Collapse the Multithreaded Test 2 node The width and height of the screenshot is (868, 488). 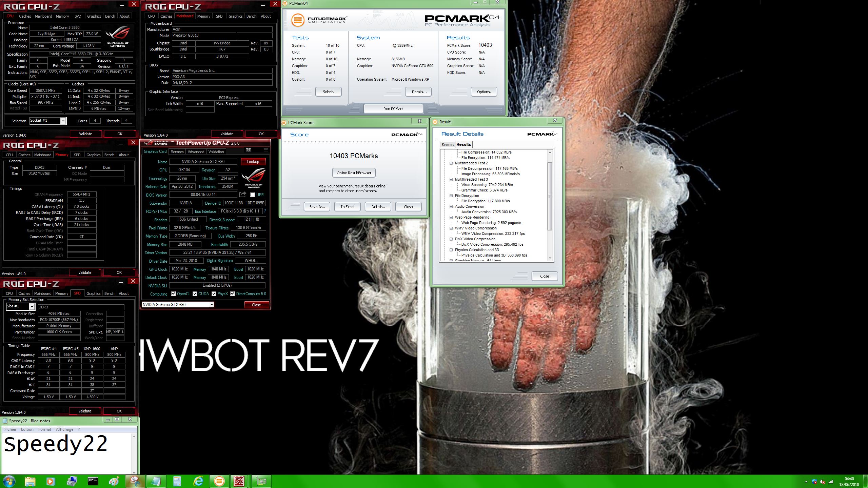coord(451,163)
